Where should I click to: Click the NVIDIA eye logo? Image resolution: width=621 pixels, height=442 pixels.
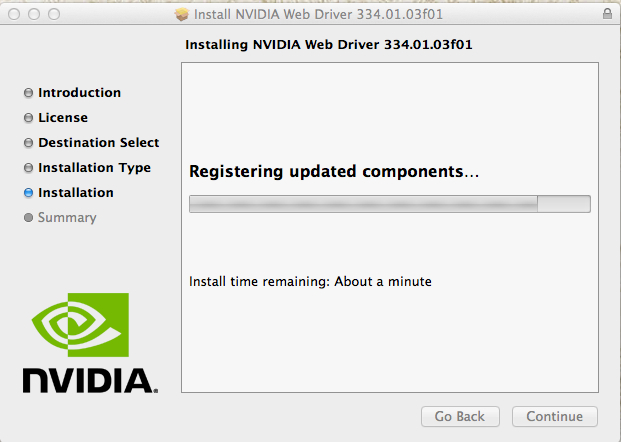80,325
